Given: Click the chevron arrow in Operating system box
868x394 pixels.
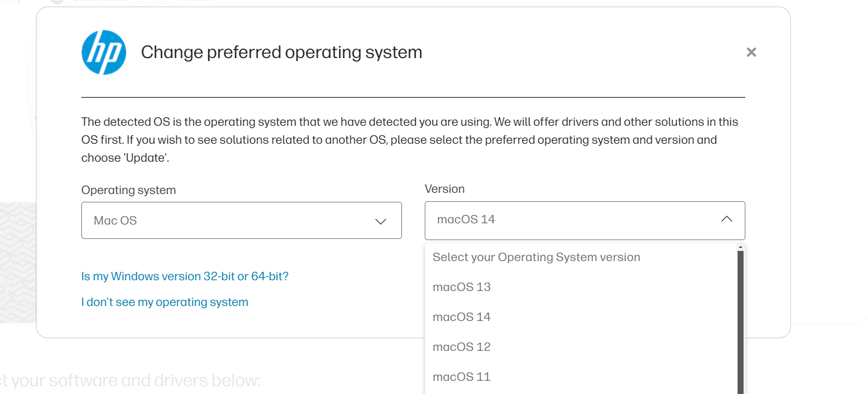Looking at the screenshot, I should point(380,222).
